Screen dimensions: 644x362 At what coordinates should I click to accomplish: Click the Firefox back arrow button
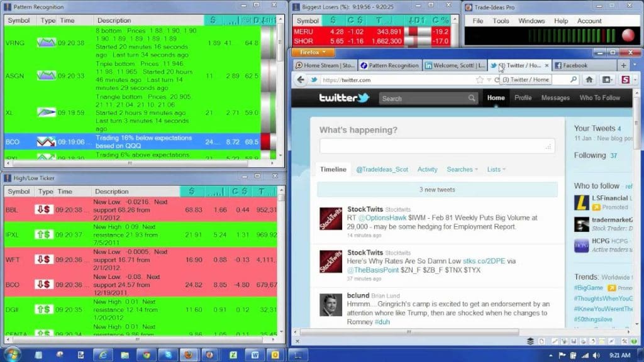[x=301, y=80]
